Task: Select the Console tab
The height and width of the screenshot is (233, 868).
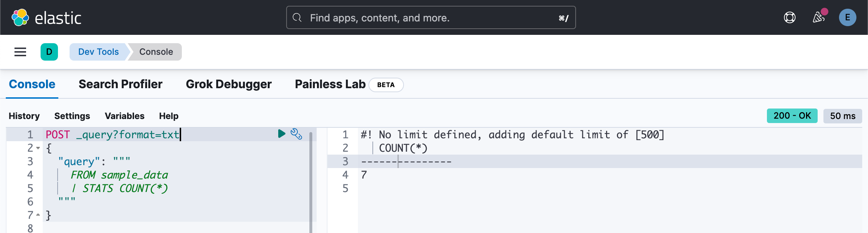Action: [32, 84]
